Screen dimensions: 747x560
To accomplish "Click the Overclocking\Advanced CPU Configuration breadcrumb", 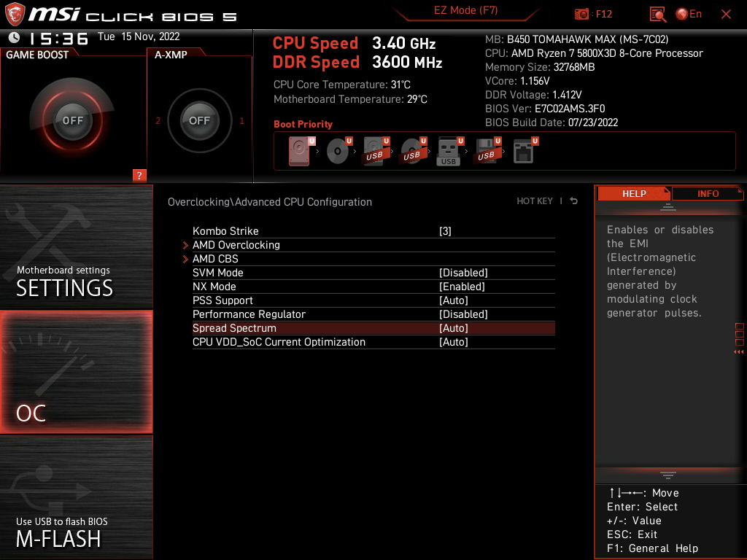I will tap(270, 202).
